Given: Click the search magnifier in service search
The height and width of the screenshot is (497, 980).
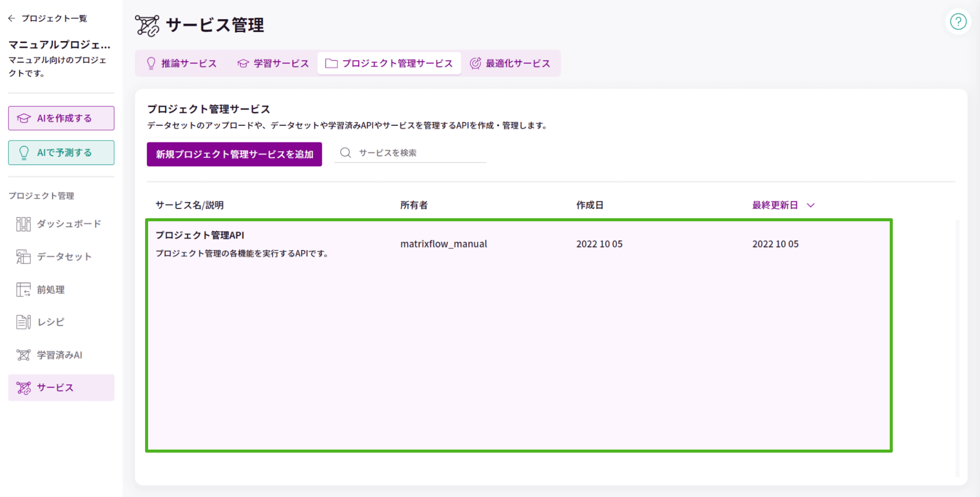Looking at the screenshot, I should [x=345, y=152].
